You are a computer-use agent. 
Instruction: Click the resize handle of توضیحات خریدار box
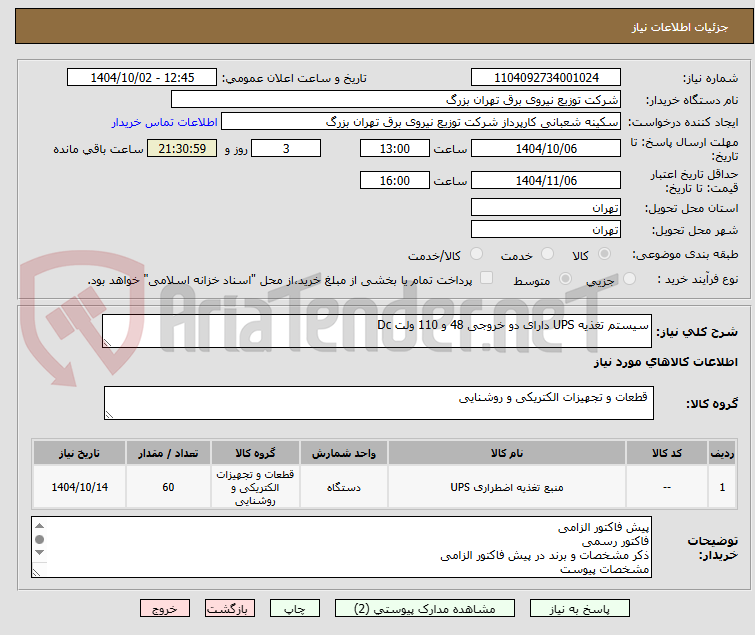click(x=36, y=573)
